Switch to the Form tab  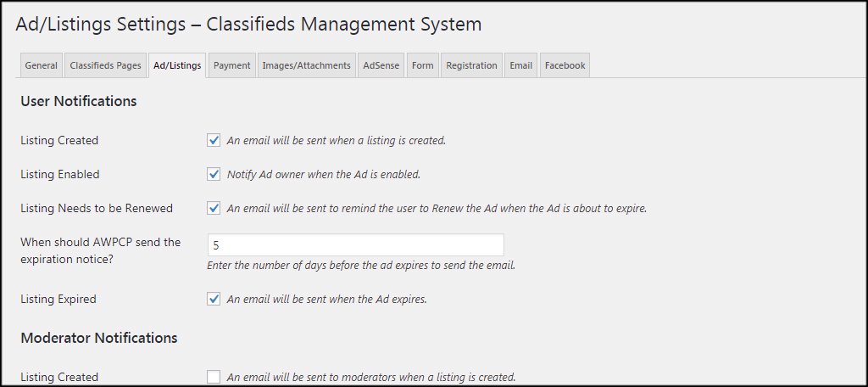coord(422,65)
